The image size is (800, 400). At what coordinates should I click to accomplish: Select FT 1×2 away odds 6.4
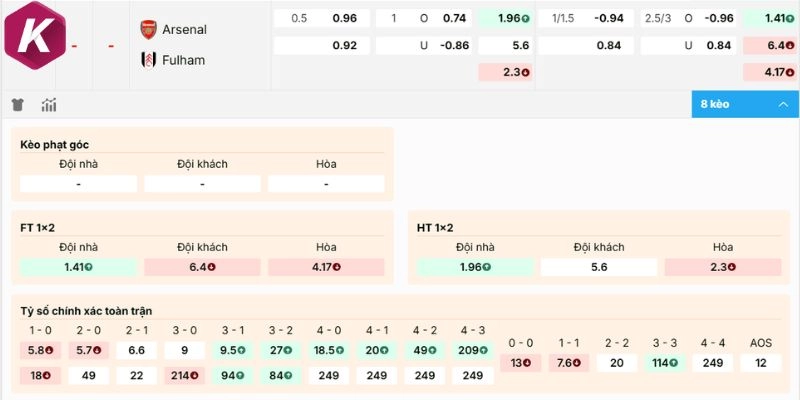point(202,267)
